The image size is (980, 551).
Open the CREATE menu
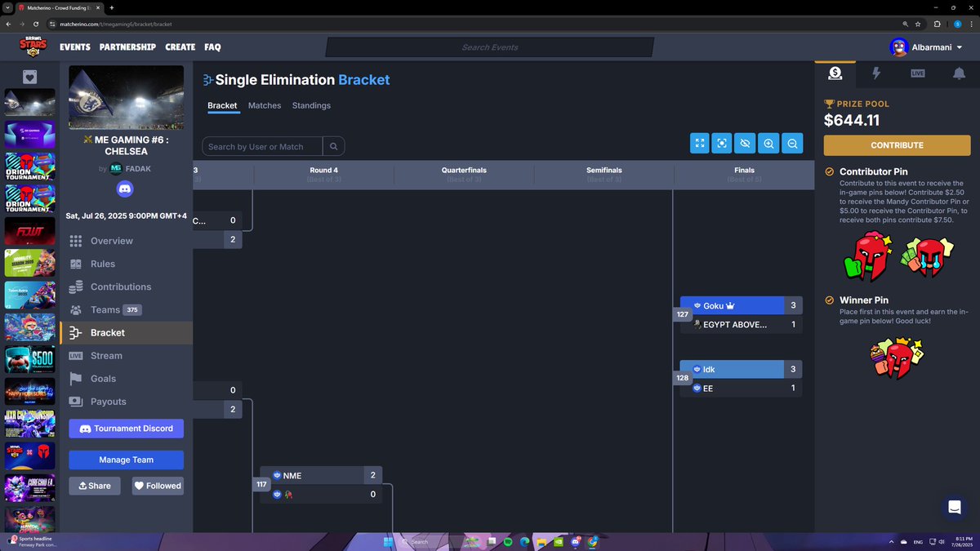point(180,47)
